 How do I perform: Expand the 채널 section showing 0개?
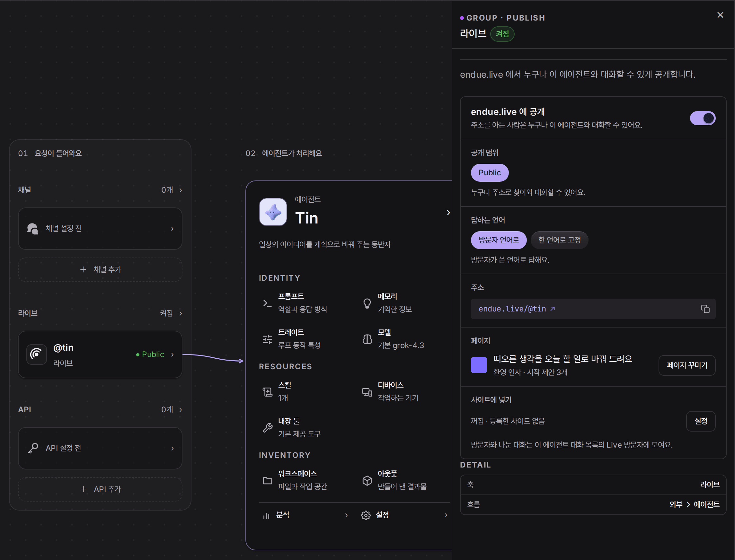(100, 190)
